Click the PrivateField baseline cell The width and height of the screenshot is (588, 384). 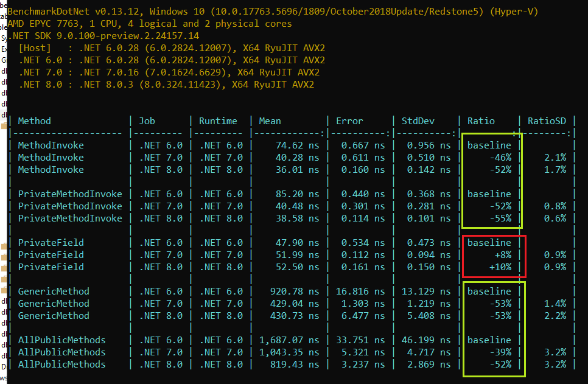[490, 242]
